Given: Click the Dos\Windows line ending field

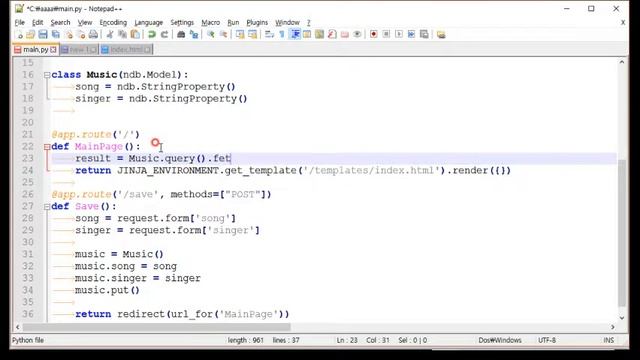Looking at the screenshot, I should tap(500, 340).
